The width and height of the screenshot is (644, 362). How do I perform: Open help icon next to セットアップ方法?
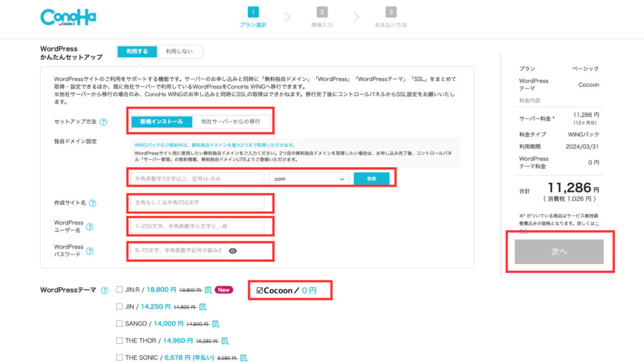pyautogui.click(x=104, y=122)
